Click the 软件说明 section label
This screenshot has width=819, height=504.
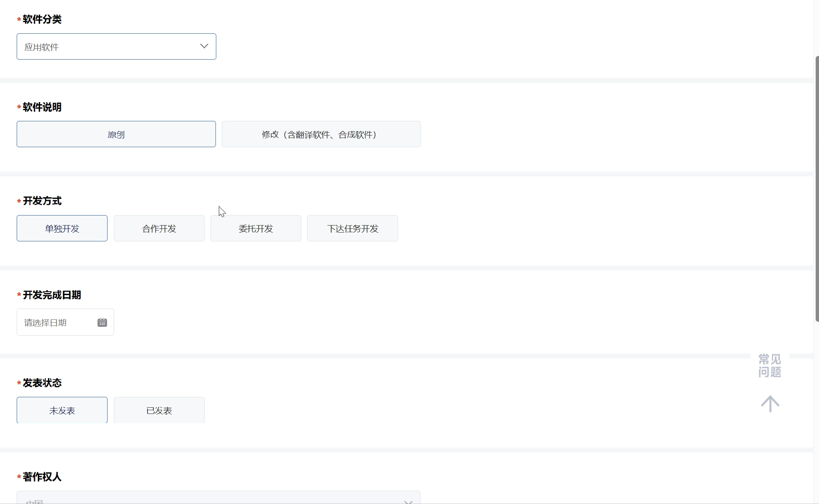pos(42,107)
